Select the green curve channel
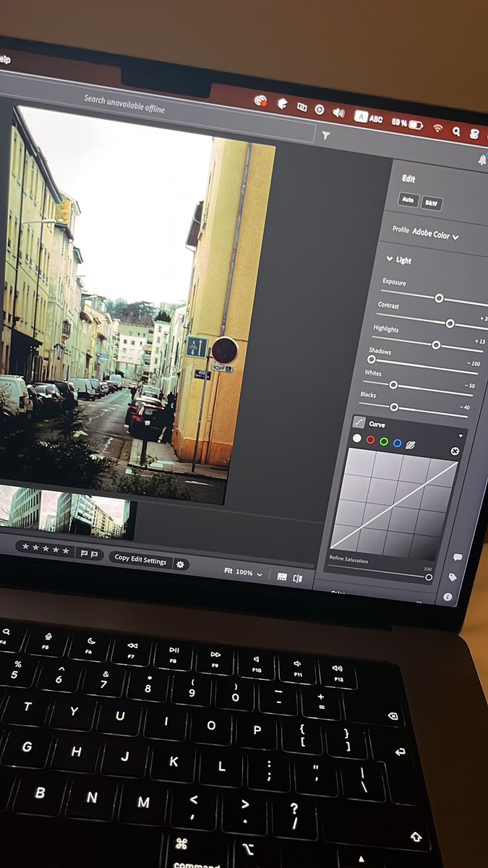 coord(385,441)
